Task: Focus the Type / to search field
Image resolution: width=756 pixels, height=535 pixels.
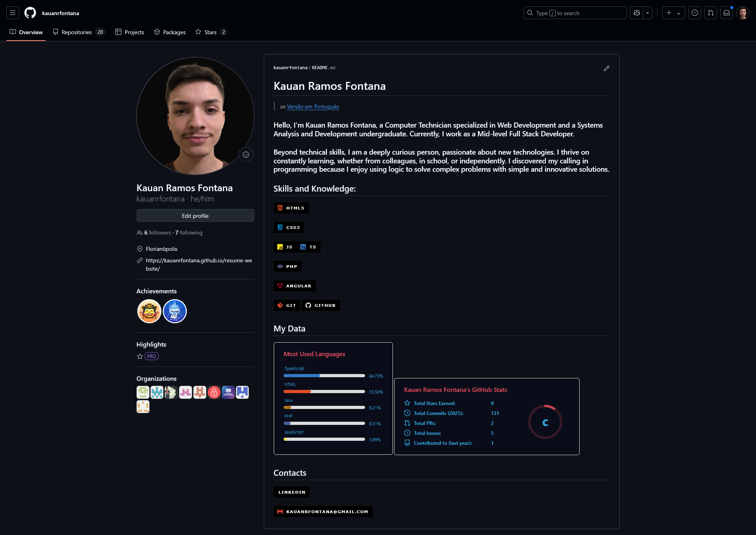Action: pyautogui.click(x=575, y=13)
